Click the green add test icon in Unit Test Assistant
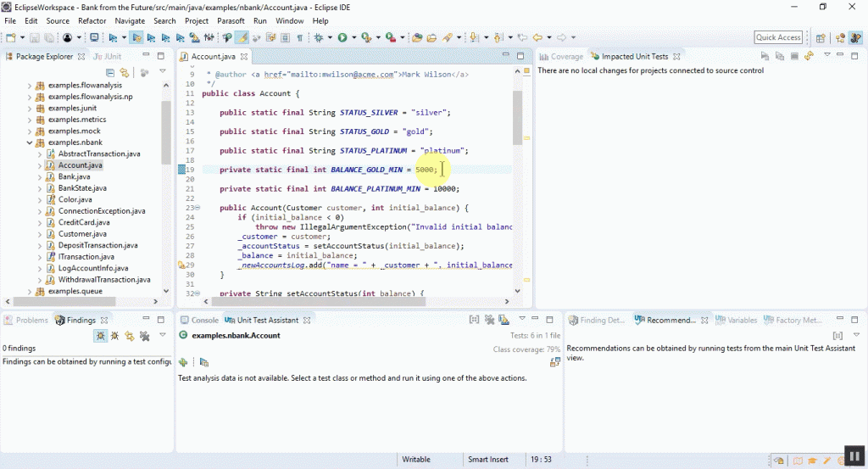Image resolution: width=868 pixels, height=469 pixels. [183, 362]
